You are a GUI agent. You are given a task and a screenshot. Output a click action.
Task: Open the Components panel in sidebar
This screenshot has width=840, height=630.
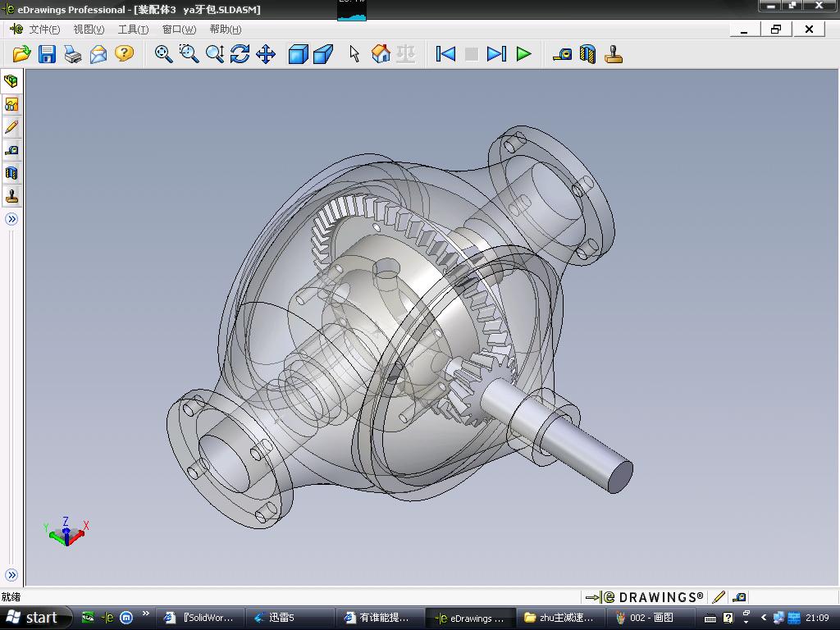coord(11,81)
